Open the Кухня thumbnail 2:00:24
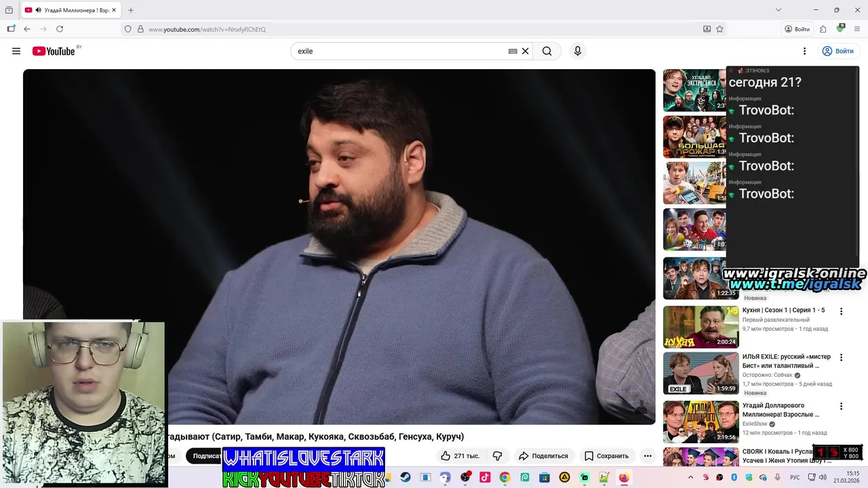 [x=701, y=327]
